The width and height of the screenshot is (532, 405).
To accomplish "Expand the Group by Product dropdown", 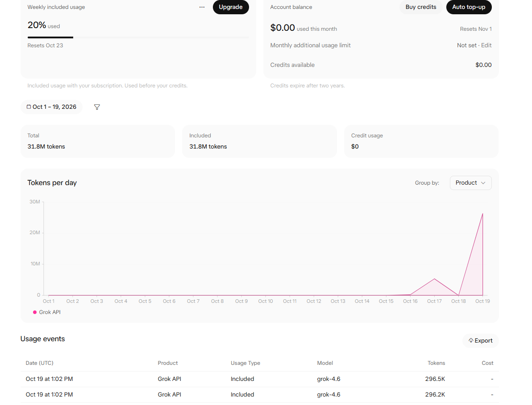I will tap(470, 183).
